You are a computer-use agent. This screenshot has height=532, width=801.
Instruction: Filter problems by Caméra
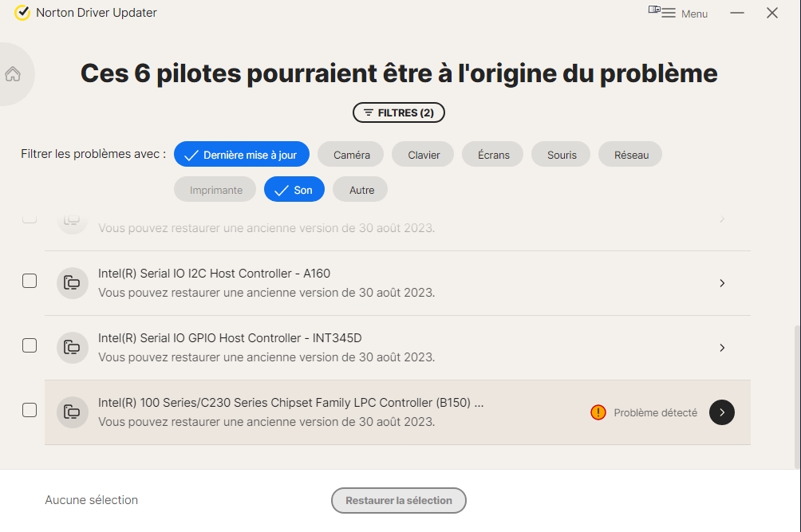pyautogui.click(x=351, y=155)
